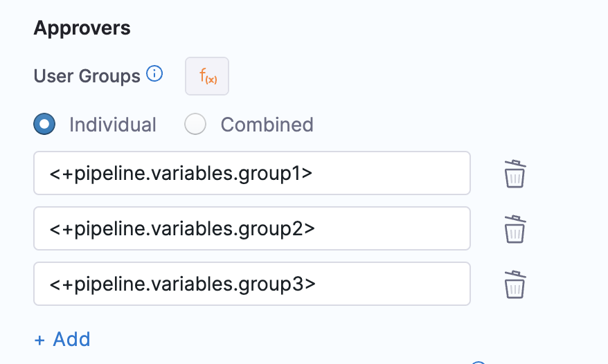Screen dimensions: 608x364
Task: Click the Approvers section heading
Action: click(x=82, y=28)
